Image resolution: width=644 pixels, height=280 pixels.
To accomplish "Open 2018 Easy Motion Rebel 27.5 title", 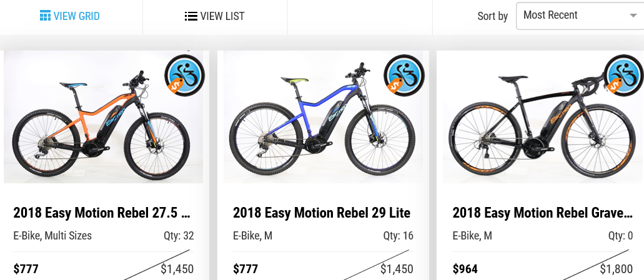I will click(x=102, y=213).
